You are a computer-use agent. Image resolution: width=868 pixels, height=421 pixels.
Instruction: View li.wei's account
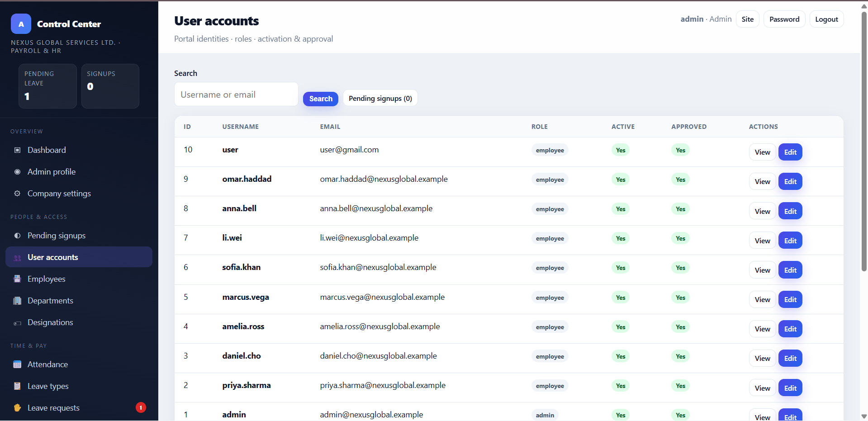click(762, 241)
